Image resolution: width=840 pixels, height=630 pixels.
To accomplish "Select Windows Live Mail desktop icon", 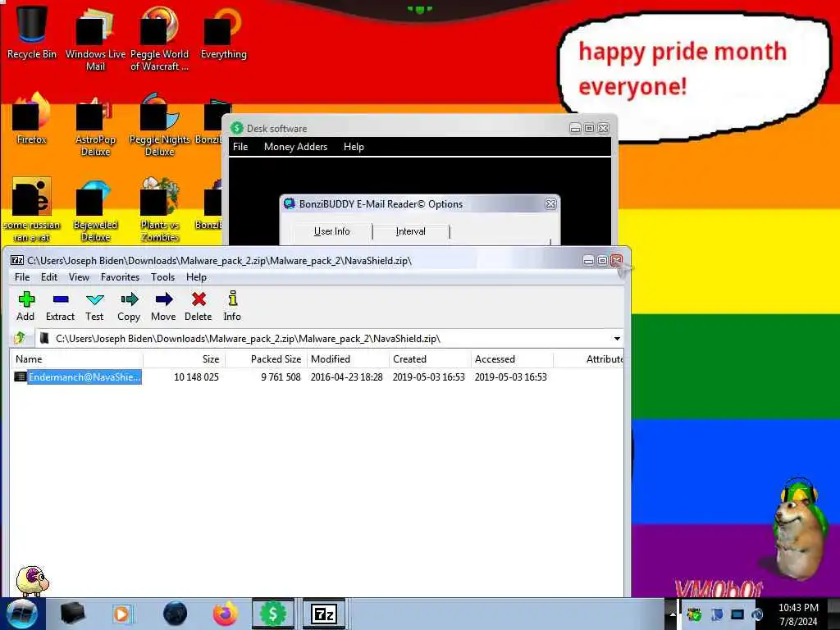I will tap(95, 38).
